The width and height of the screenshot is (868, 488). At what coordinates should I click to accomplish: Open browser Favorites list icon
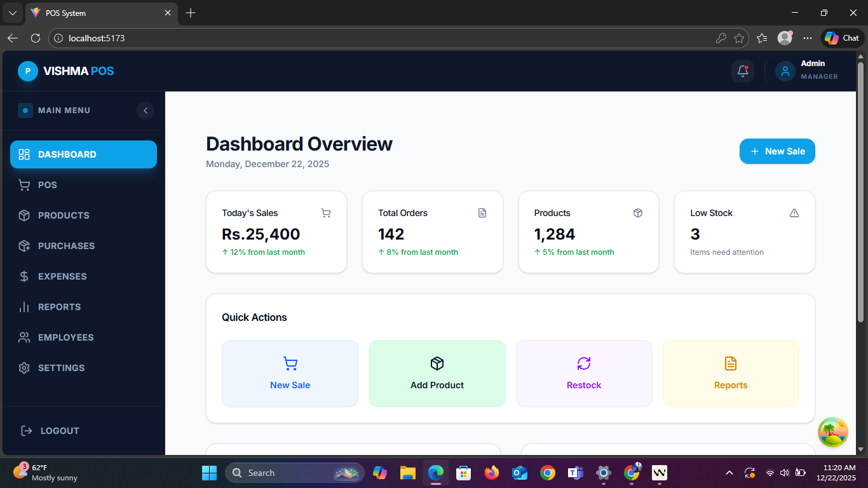coord(763,38)
